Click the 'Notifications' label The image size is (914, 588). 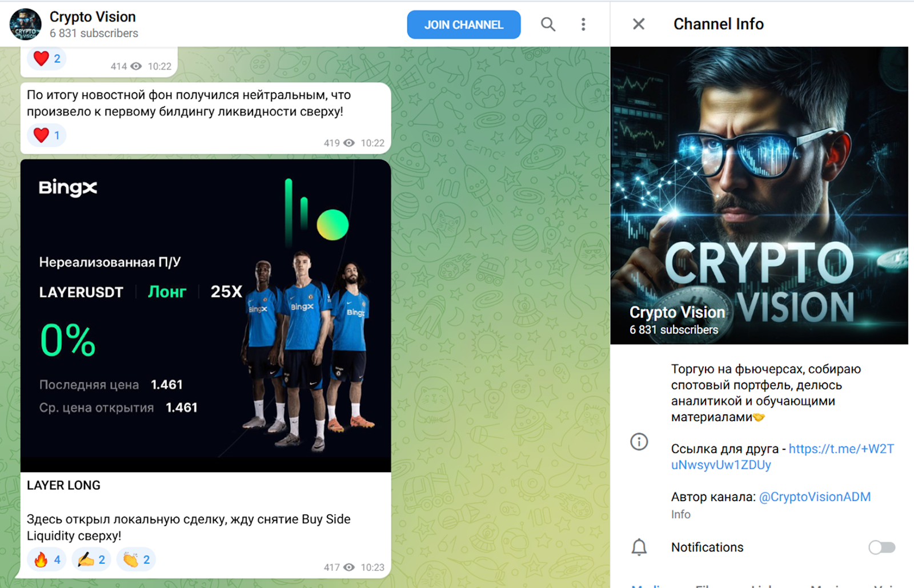[707, 547]
